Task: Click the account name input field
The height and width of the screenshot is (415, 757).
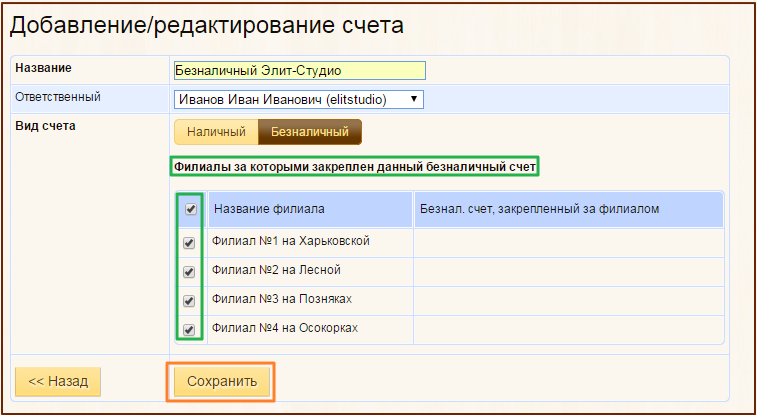Action: pyautogui.click(x=299, y=71)
